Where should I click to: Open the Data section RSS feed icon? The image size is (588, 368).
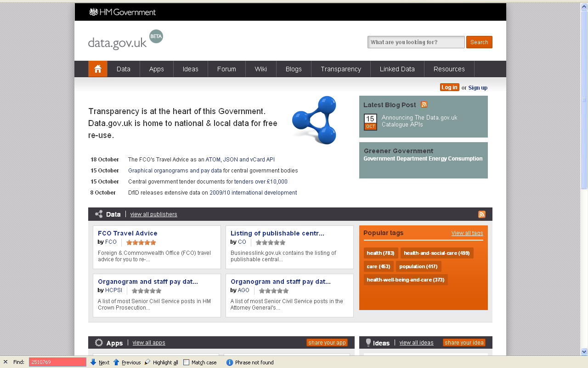(x=482, y=214)
